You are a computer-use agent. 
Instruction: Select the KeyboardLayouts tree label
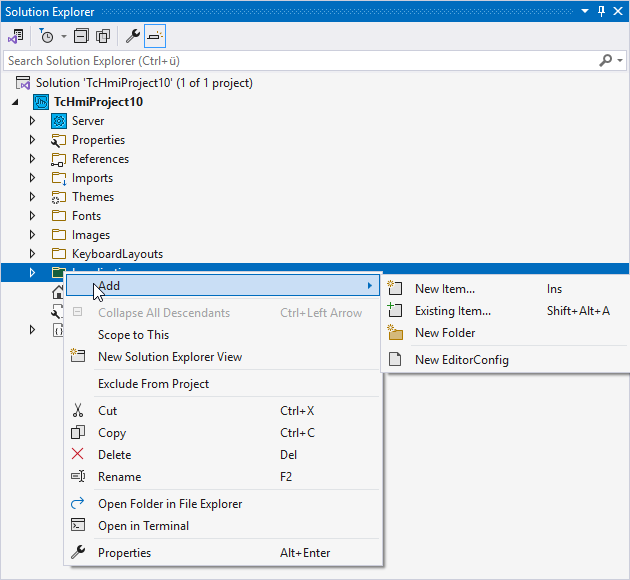pyautogui.click(x=117, y=254)
